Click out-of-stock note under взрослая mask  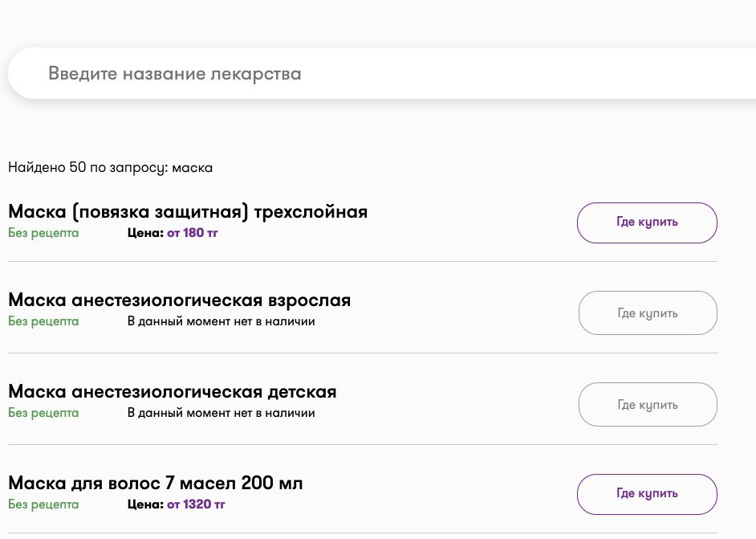coord(221,321)
